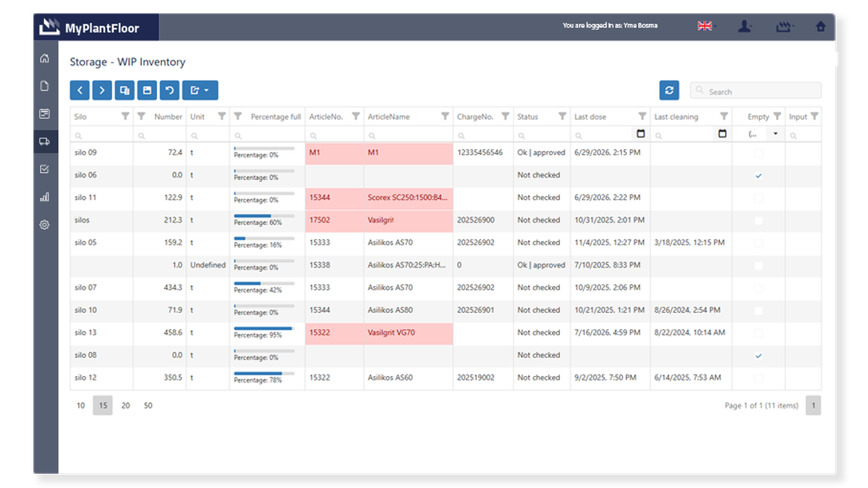Image resolution: width=868 pixels, height=488 pixels.
Task: Click the 3/18/2025, 12:15 PM cleaning date
Action: (689, 243)
